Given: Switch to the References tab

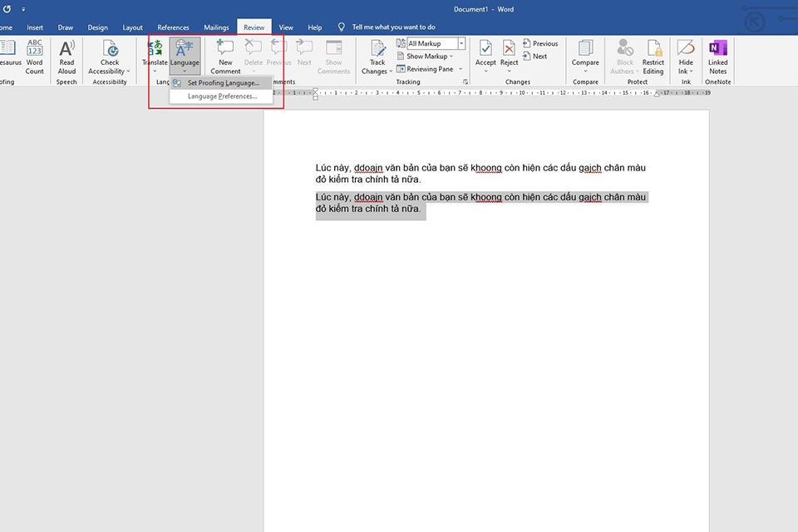Looking at the screenshot, I should coord(174,27).
